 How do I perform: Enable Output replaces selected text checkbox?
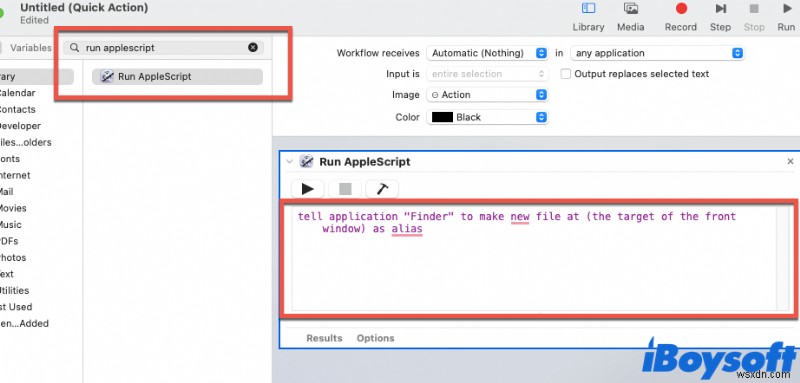pos(565,74)
